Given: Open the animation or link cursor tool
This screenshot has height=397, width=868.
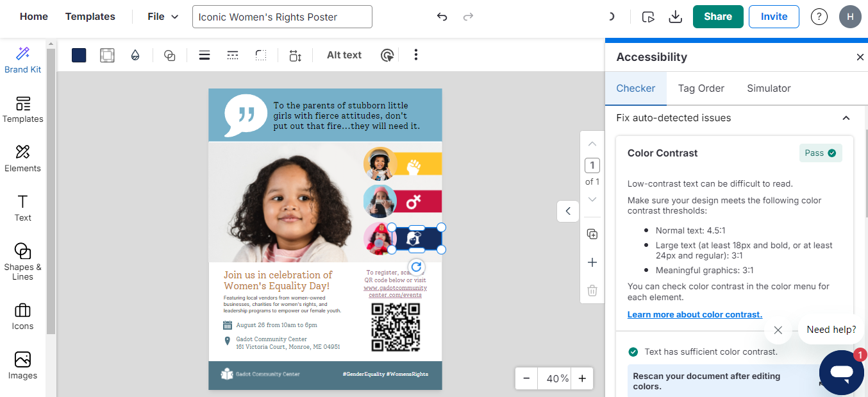Looking at the screenshot, I should (387, 55).
